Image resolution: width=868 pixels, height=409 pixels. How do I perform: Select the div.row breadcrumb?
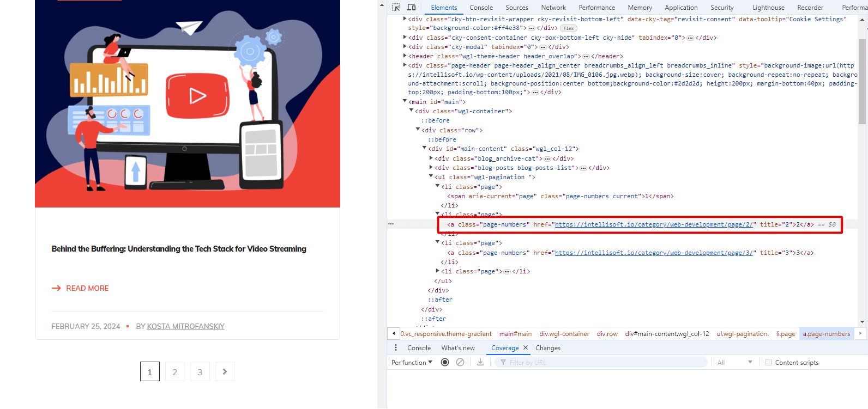pos(607,334)
